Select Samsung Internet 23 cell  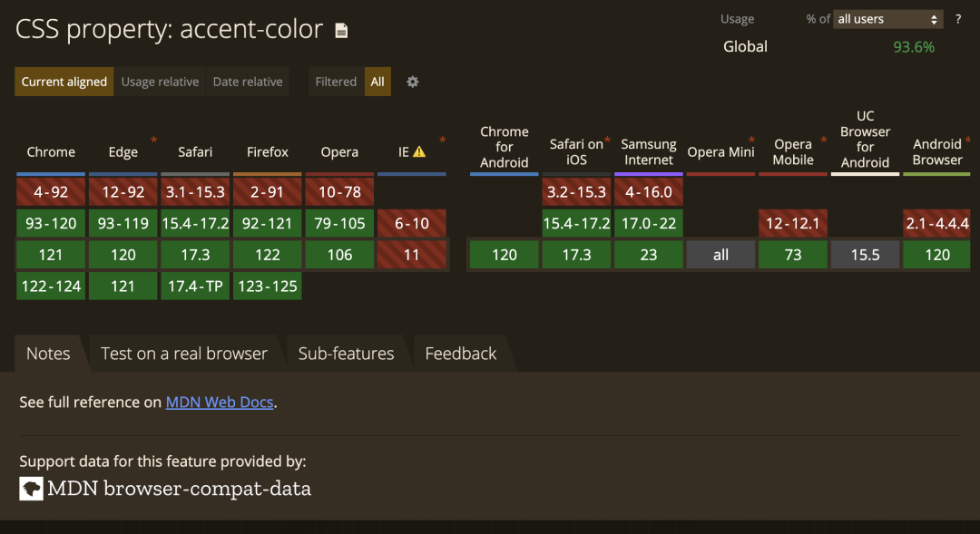[x=649, y=255]
